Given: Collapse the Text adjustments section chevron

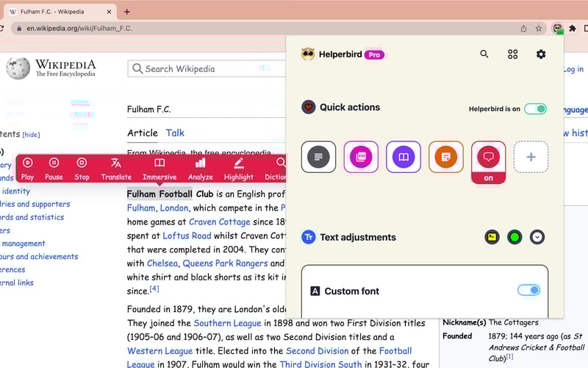Looking at the screenshot, I should click(x=537, y=237).
